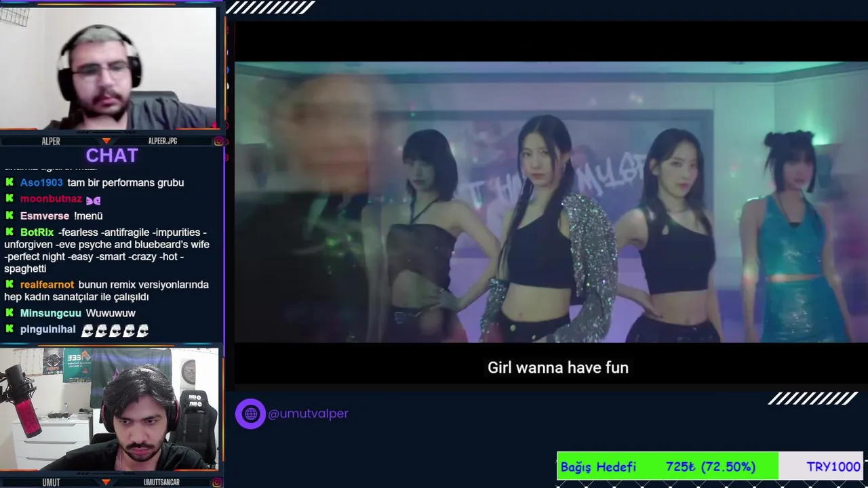Click the CHAT heading
868x488 pixels.
(112, 156)
